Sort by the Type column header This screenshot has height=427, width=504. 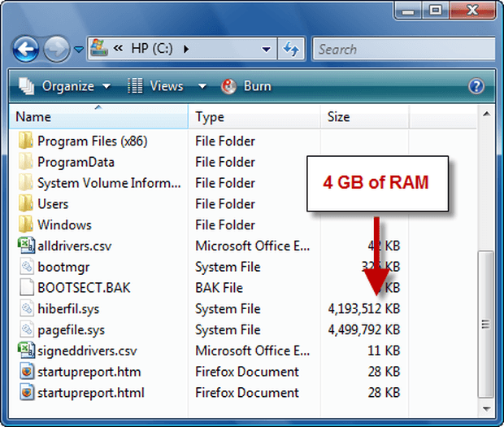click(210, 117)
